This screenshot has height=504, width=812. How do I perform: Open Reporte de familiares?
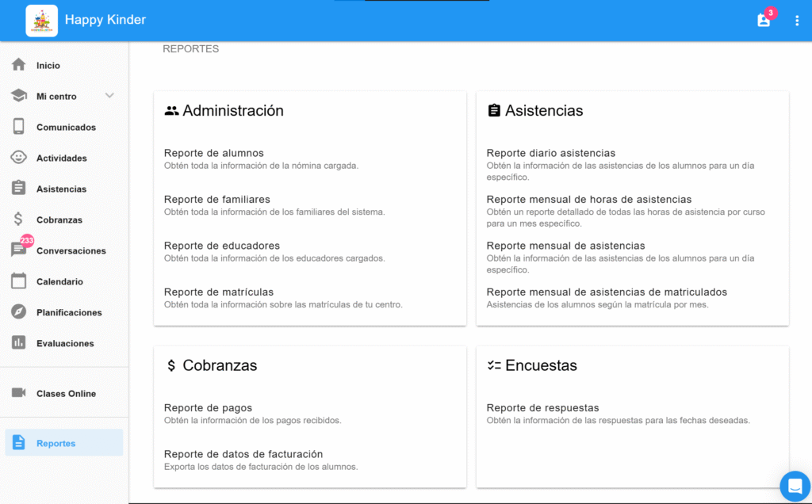(217, 199)
